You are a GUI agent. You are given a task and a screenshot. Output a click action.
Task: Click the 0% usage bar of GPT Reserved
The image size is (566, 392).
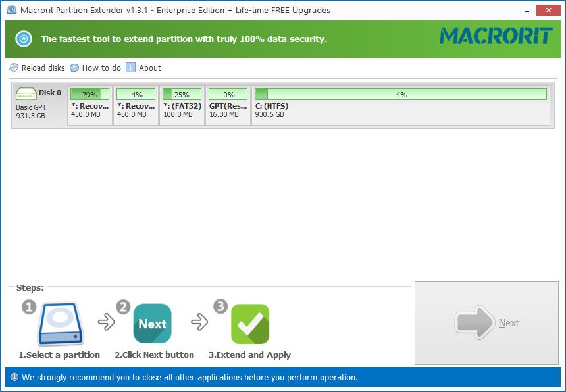[x=228, y=94]
